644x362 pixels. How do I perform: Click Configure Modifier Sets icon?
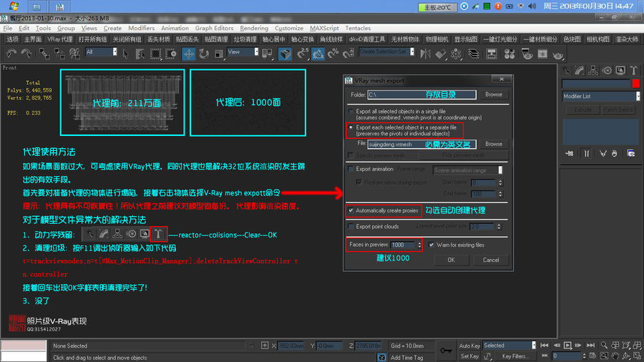[x=631, y=154]
